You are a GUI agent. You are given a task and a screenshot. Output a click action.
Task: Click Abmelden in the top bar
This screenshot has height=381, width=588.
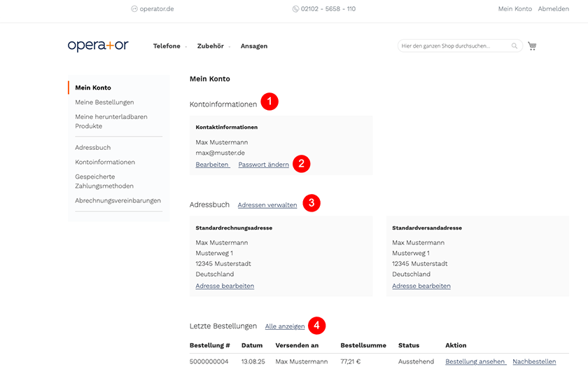553,9
